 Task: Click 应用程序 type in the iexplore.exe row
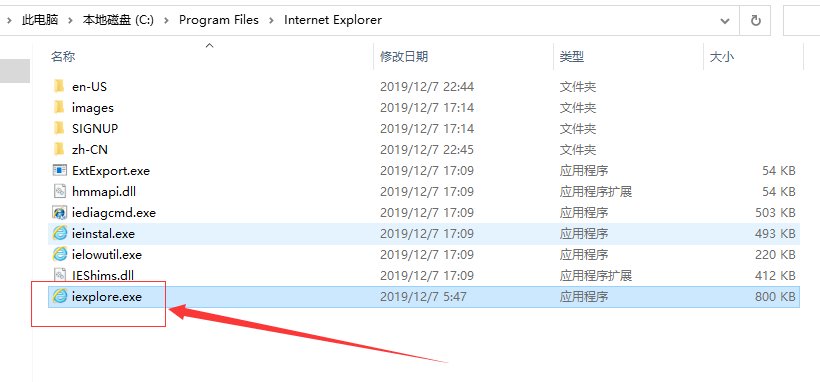584,297
